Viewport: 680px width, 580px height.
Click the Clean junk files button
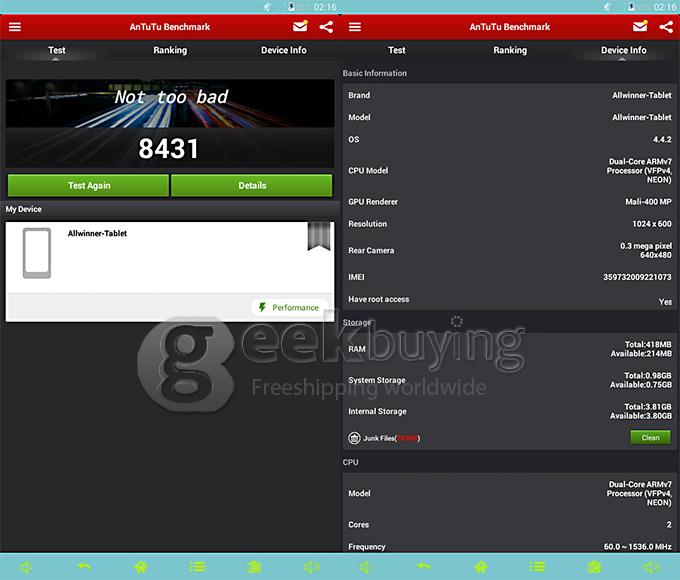651,438
